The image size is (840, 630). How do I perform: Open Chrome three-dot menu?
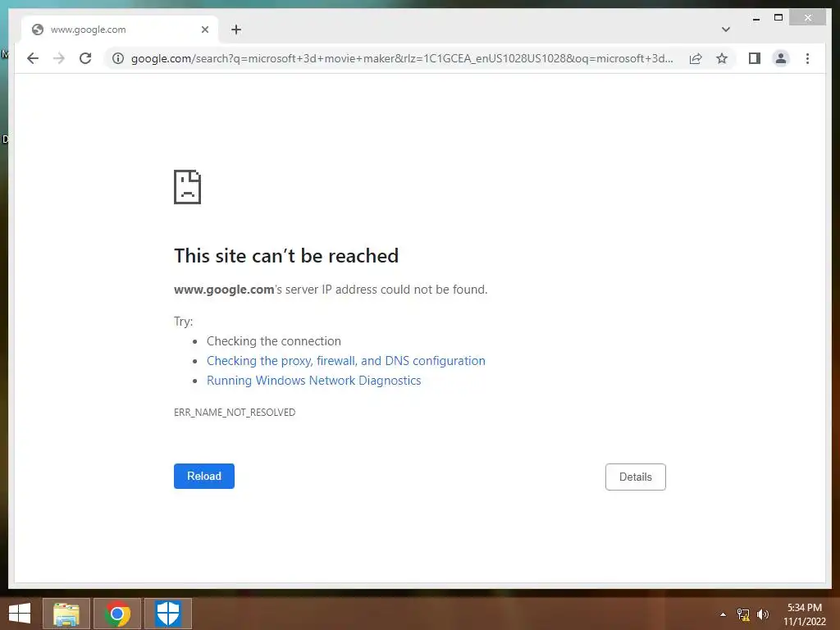point(807,58)
